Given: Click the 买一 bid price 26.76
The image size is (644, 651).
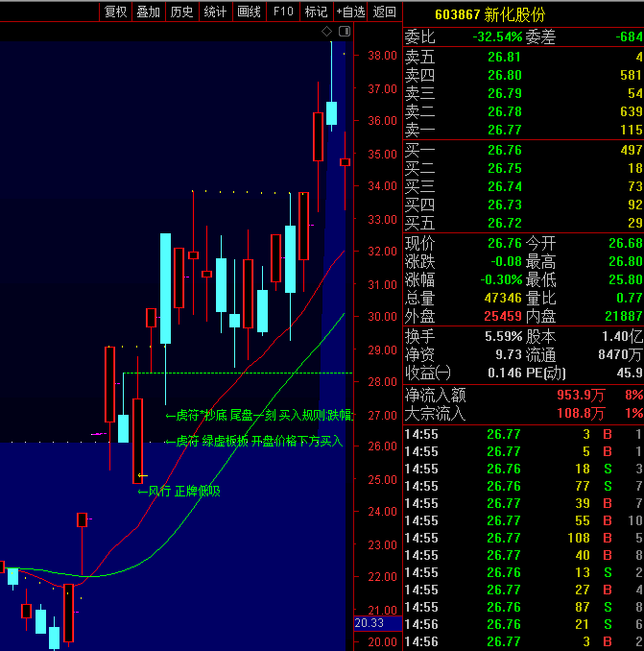Looking at the screenshot, I should coord(504,150).
